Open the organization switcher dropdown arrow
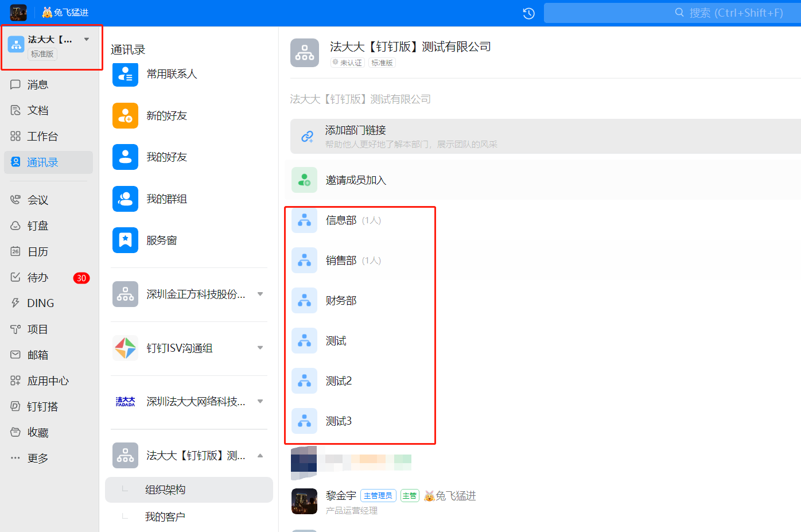801x532 pixels. 87,40
